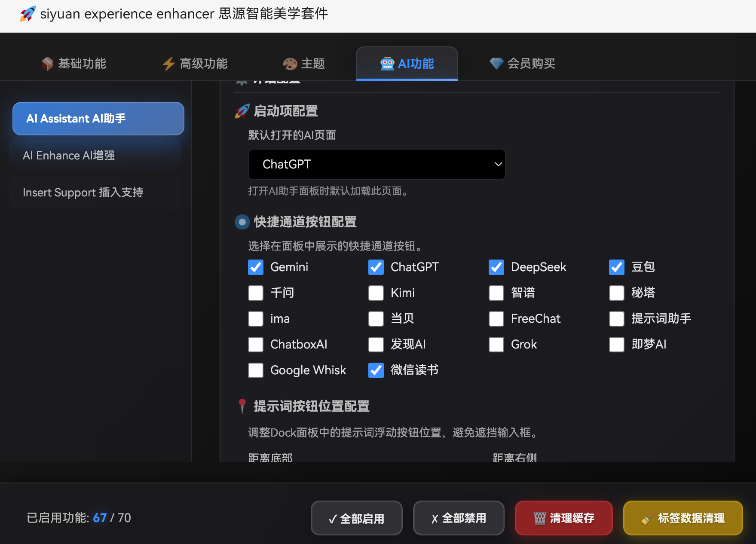The height and width of the screenshot is (544, 756).
Task: Click the 全部启用 button
Action: (x=357, y=518)
